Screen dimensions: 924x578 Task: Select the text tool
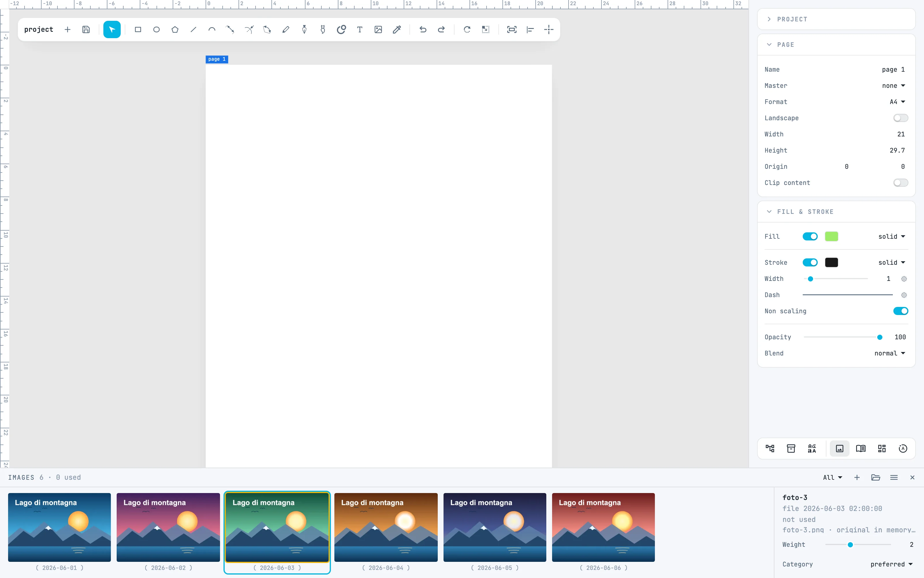pyautogui.click(x=360, y=29)
